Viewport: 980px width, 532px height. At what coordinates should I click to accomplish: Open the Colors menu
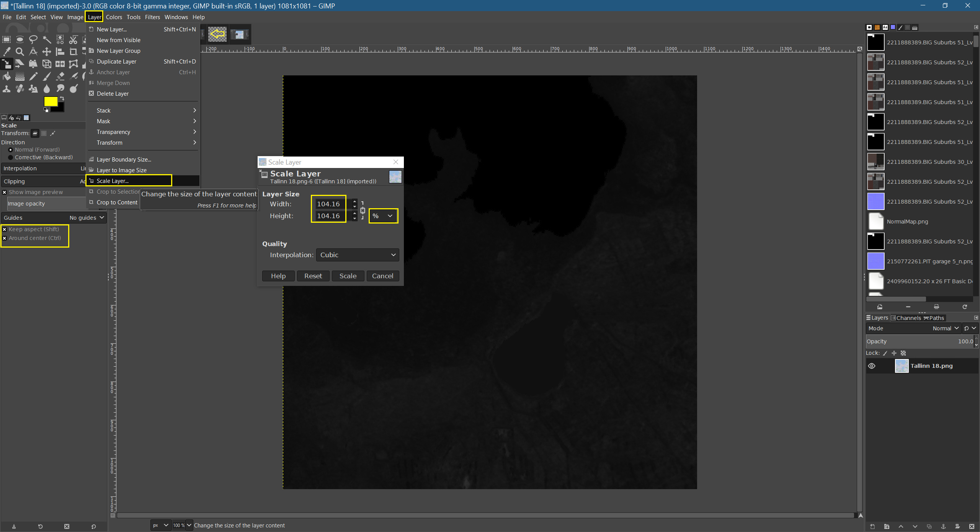click(114, 17)
